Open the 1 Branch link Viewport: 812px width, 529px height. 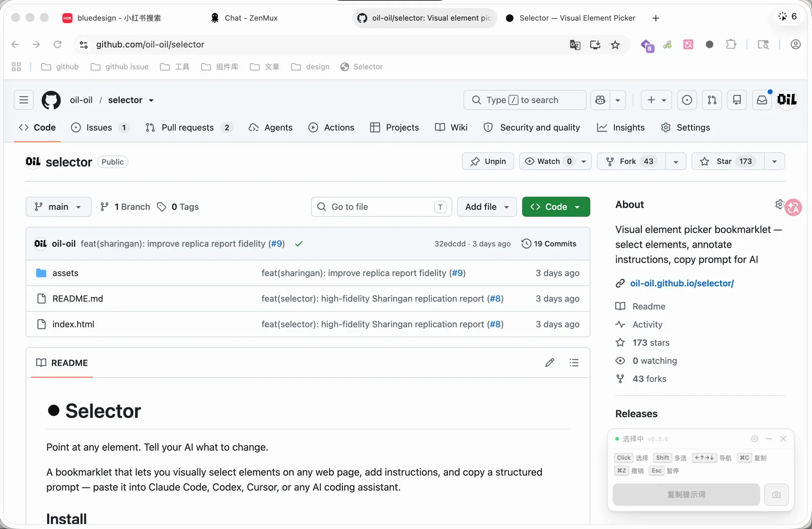pos(125,207)
